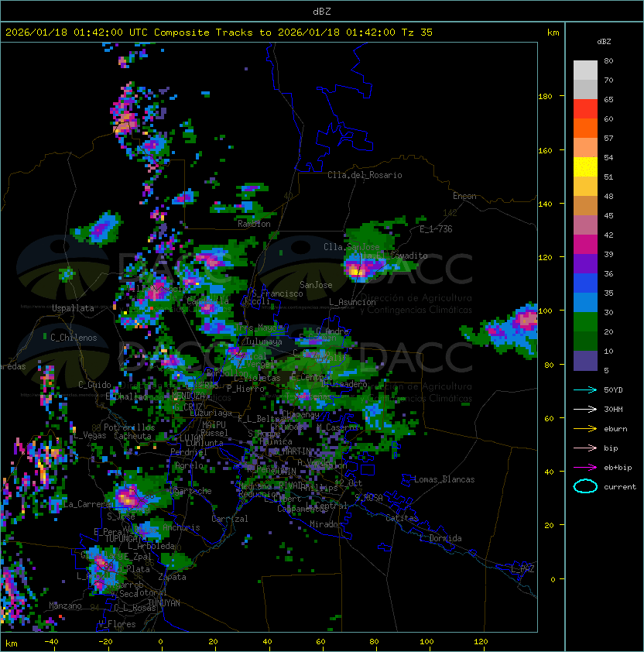Click the 'C_Chilenos' map label
This screenshot has width=644, height=652.
pos(74,338)
